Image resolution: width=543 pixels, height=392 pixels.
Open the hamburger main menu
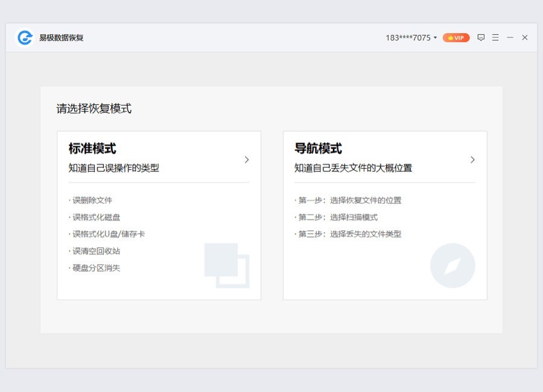coord(495,37)
